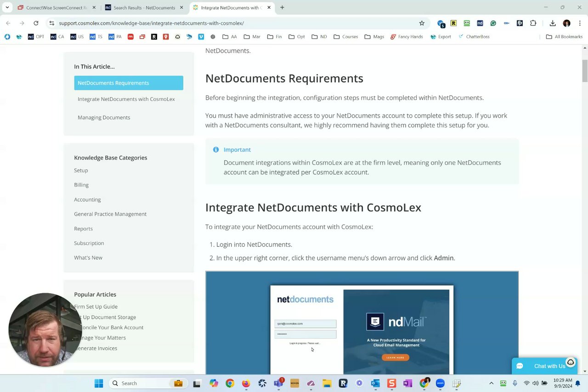
Task: Open the Subscription knowledge base category
Action: [89, 243]
